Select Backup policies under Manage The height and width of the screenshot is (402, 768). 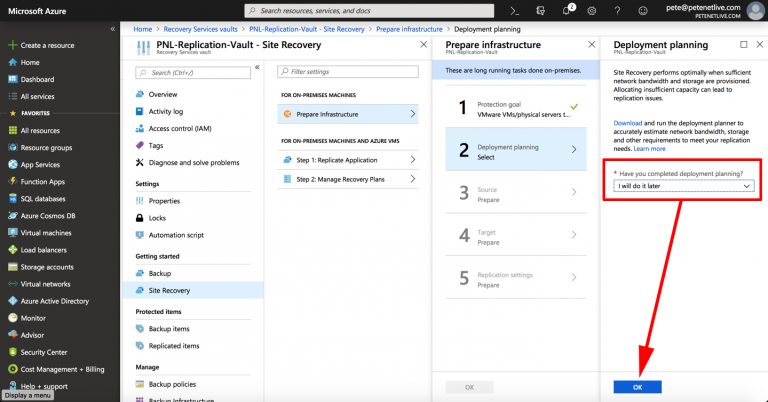[x=172, y=384]
